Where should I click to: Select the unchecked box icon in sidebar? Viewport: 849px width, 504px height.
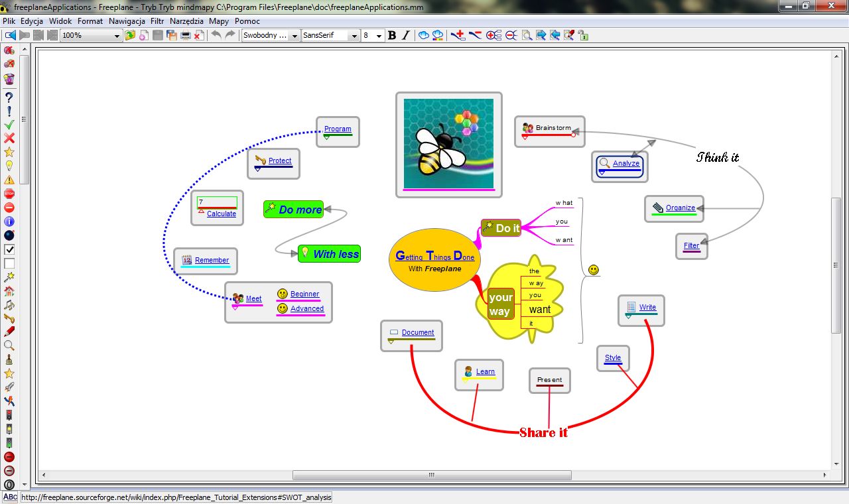(9, 263)
